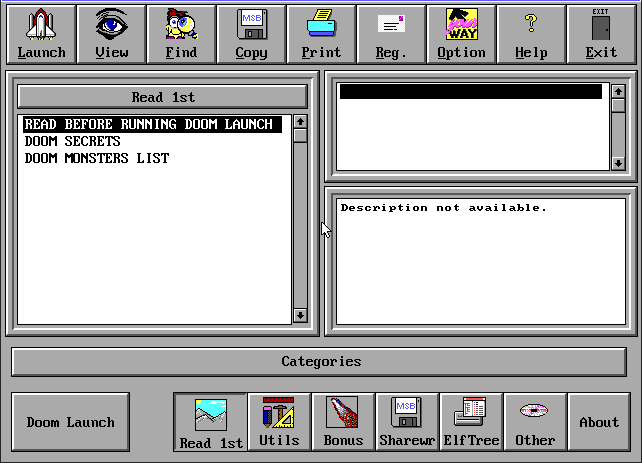Click the Categories header bar

pyautogui.click(x=319, y=362)
